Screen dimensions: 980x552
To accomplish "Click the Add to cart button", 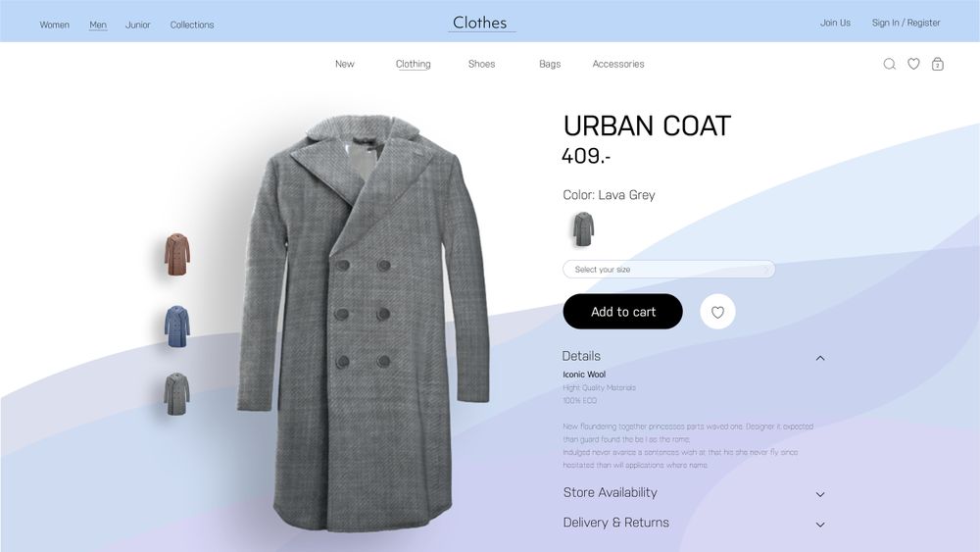I will [x=622, y=312].
